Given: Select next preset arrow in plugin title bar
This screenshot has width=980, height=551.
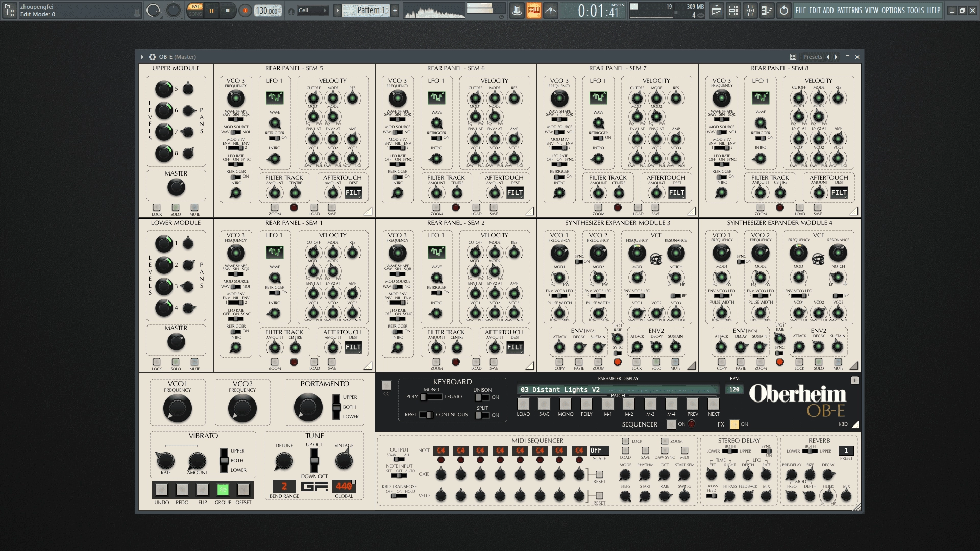Looking at the screenshot, I should [836, 57].
